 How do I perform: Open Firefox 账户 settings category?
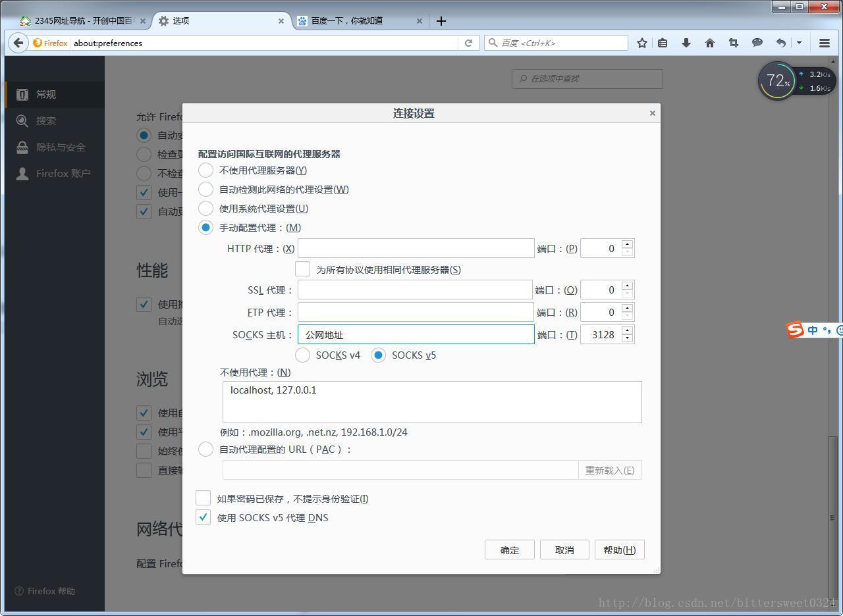(x=55, y=174)
